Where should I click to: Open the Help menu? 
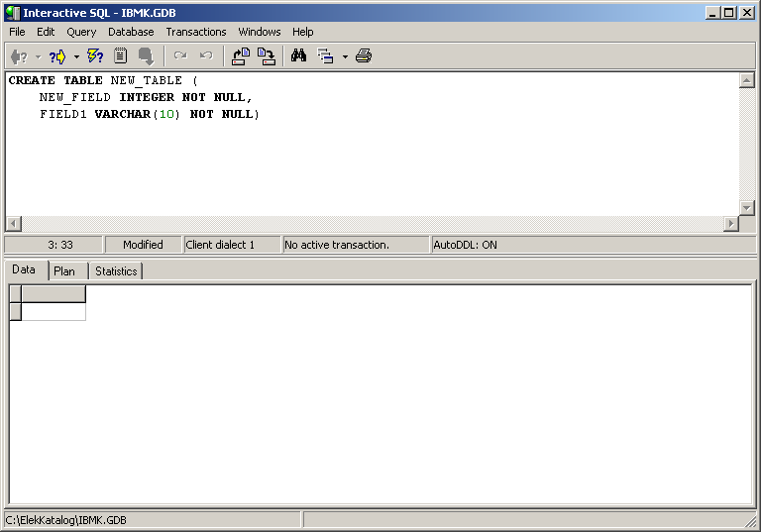[302, 32]
